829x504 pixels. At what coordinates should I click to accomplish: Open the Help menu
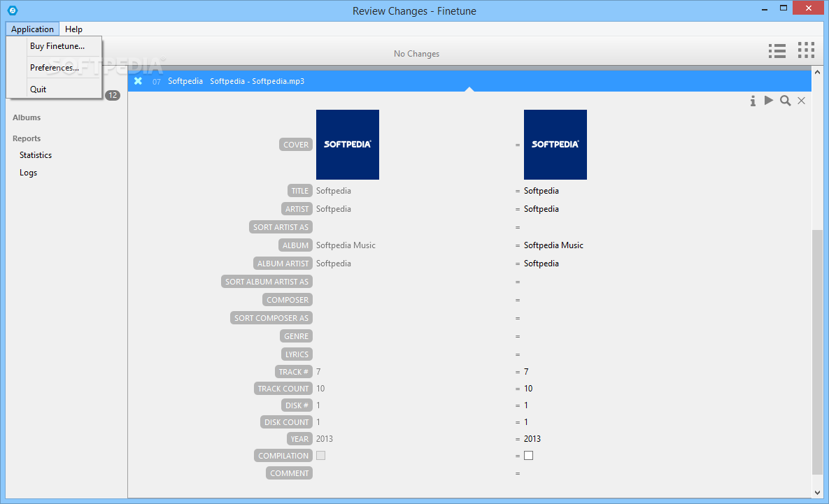73,29
